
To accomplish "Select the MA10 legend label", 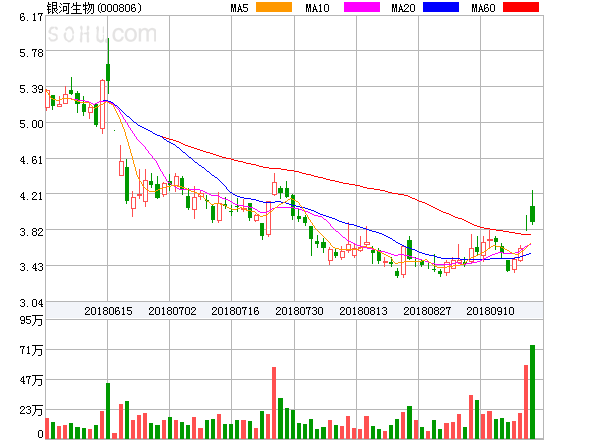I will coord(318,8).
